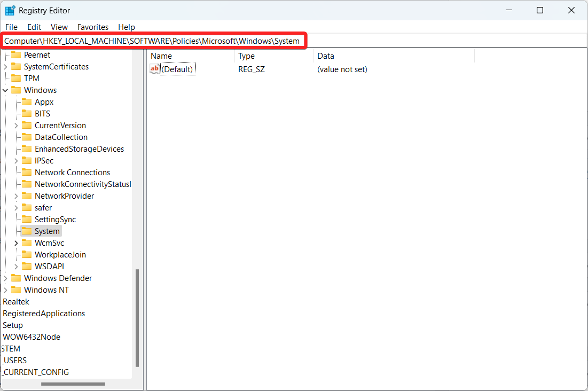Click the Name column header
This screenshot has height=391, width=588.
(161, 56)
